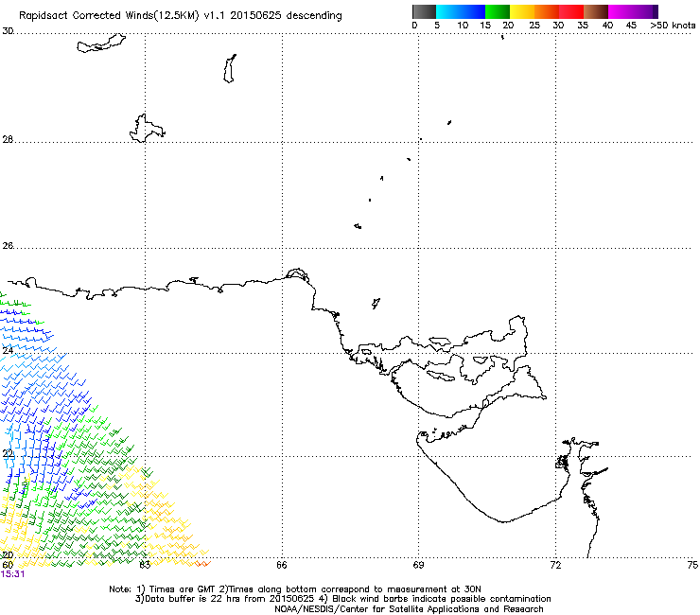Click the dark purple 45-50 knots band
Screen dimensions: 700x615
tap(645, 11)
